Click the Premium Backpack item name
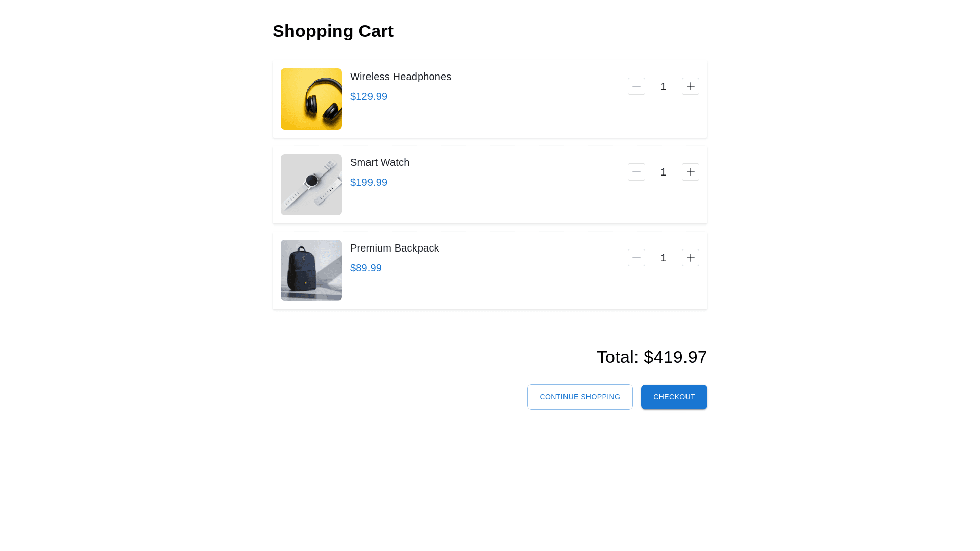Screen dimensions: 980x551 395,248
